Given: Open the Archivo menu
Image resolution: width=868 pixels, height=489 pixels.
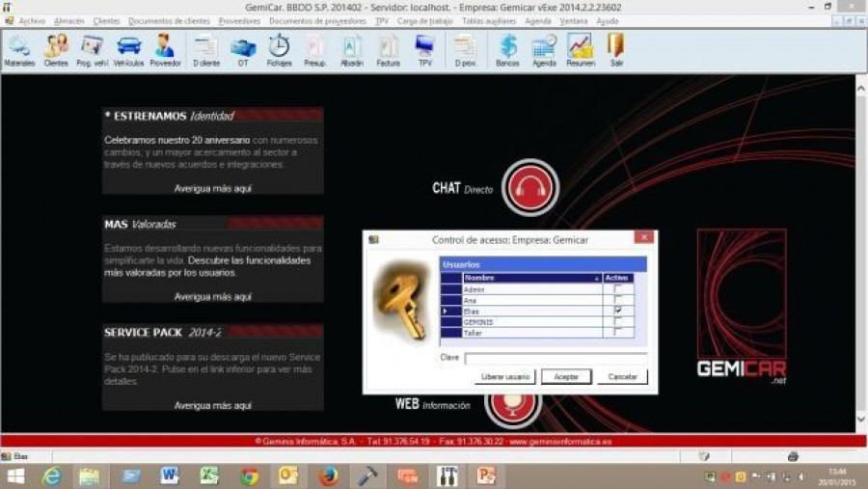Looking at the screenshot, I should 32,21.
